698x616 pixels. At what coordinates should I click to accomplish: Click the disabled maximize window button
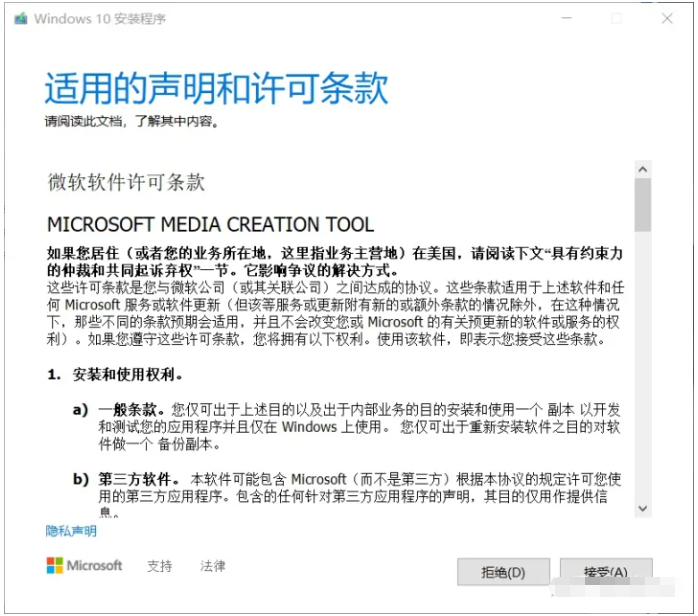(617, 18)
